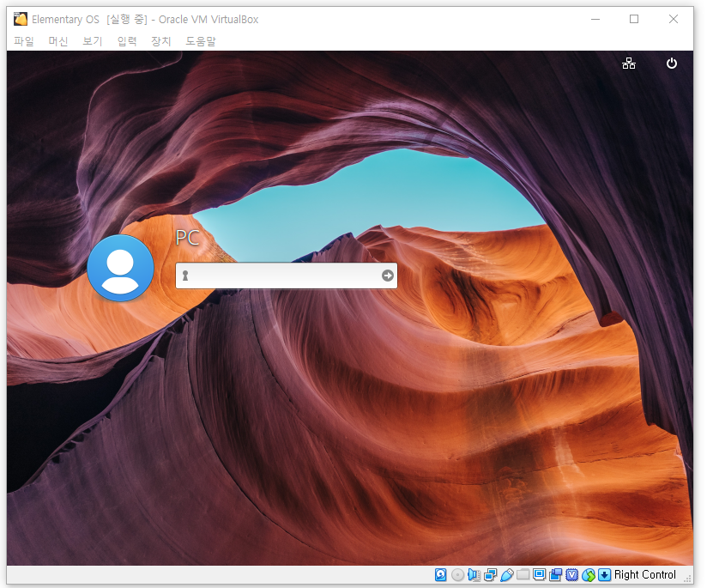Maximize the VirtualBox window

(x=634, y=19)
